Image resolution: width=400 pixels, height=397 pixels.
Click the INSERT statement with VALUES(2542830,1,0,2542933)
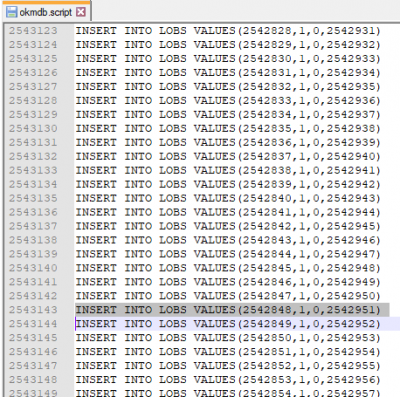(228, 59)
